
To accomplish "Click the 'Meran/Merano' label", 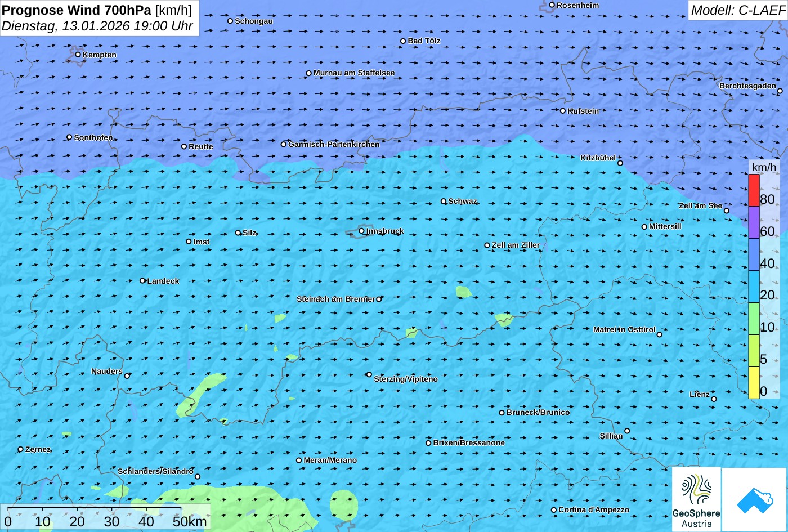I will [330, 460].
